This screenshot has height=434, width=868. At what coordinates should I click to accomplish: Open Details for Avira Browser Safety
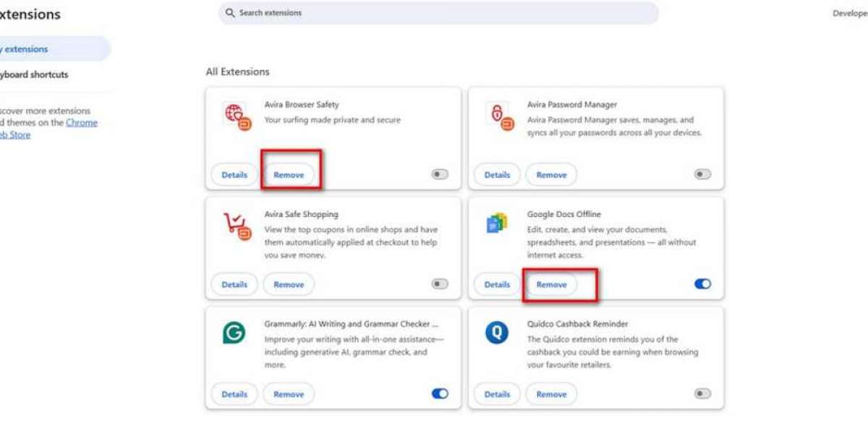pos(234,175)
